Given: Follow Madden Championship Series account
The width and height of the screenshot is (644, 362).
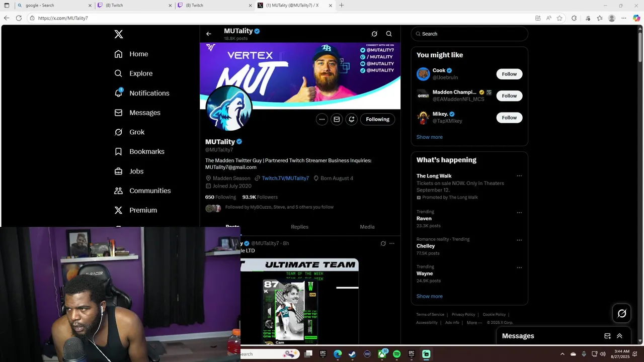Looking at the screenshot, I should pyautogui.click(x=509, y=96).
